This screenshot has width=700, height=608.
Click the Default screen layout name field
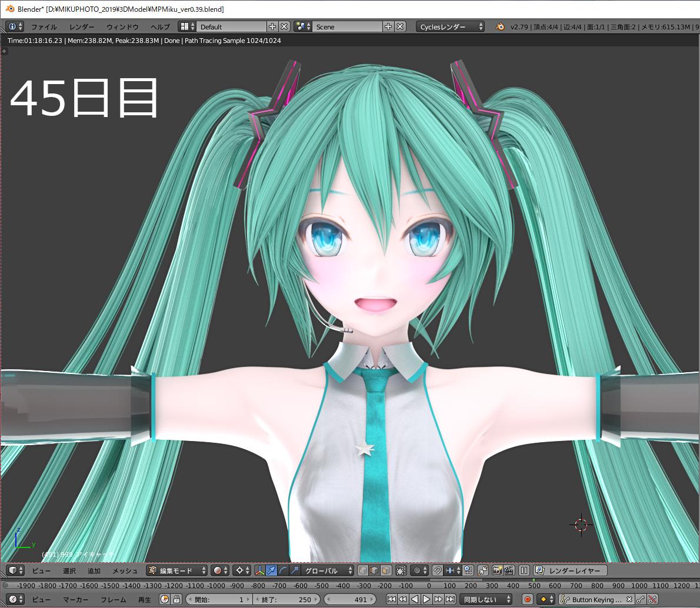[231, 27]
